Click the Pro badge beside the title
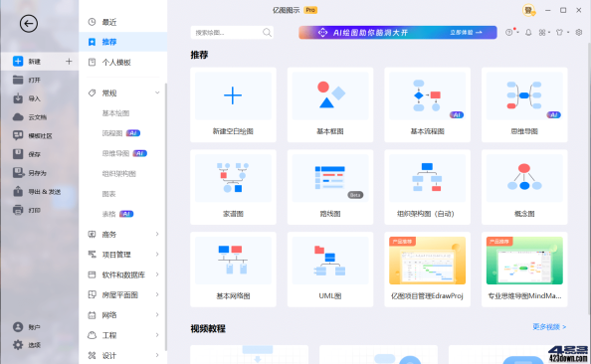This screenshot has width=591, height=364. [x=310, y=10]
